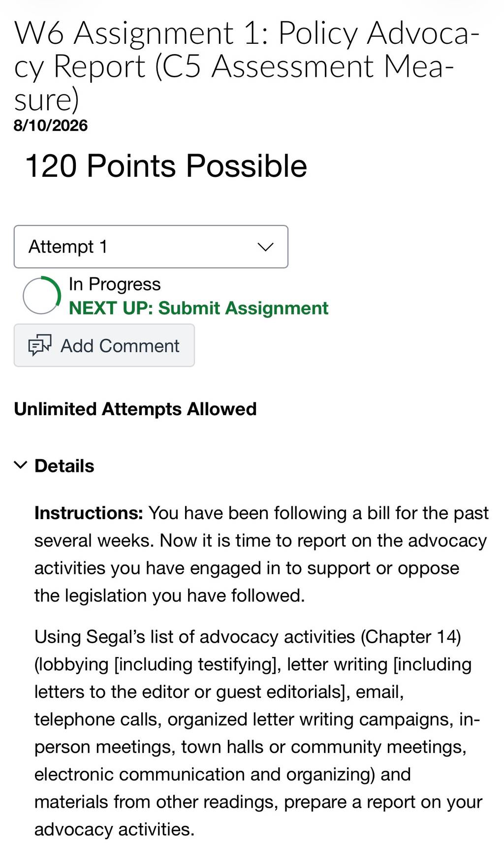Click the bold Instructions: label

89,513
